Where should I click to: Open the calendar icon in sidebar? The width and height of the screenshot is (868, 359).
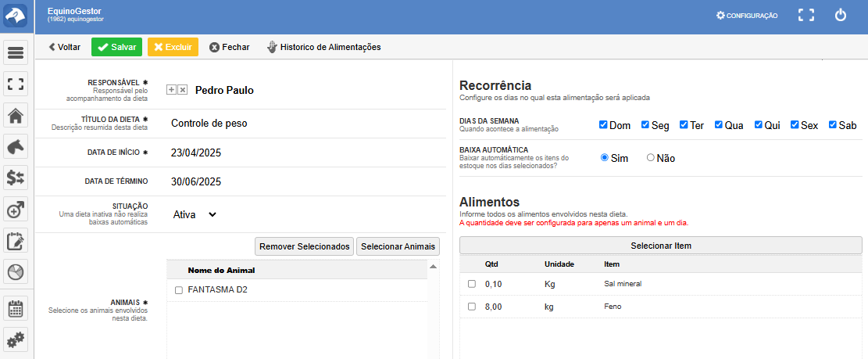[x=16, y=308]
